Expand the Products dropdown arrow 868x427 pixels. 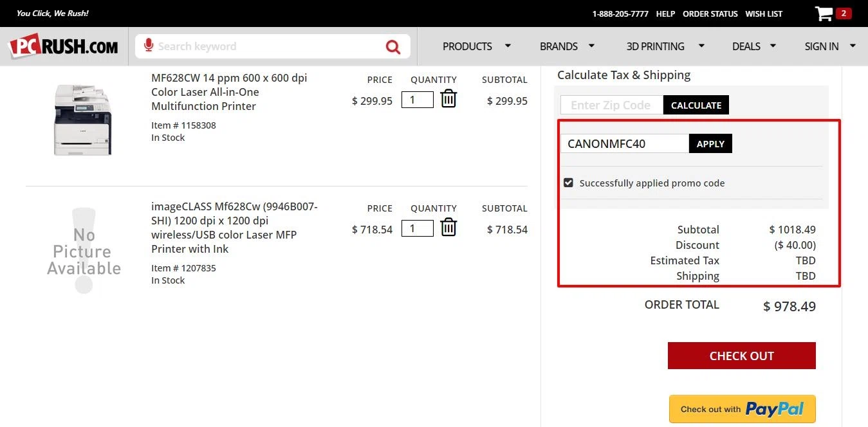click(x=508, y=46)
